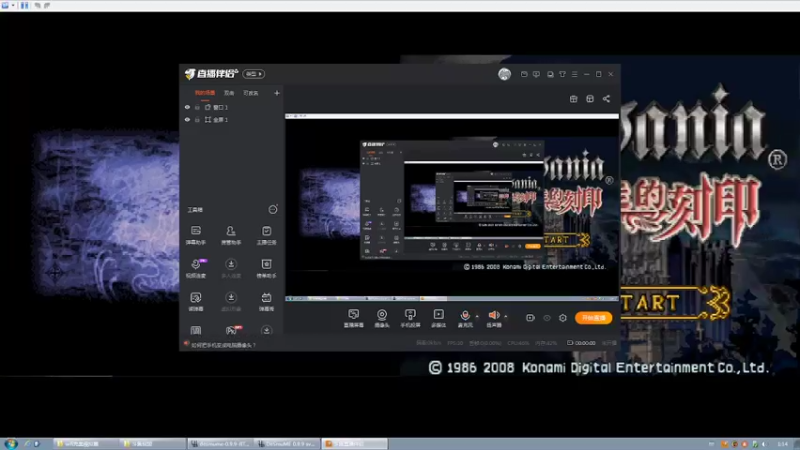The height and width of the screenshot is (450, 800).
Task: Switch to the first scene tab highlighted in orange
Action: [205, 93]
